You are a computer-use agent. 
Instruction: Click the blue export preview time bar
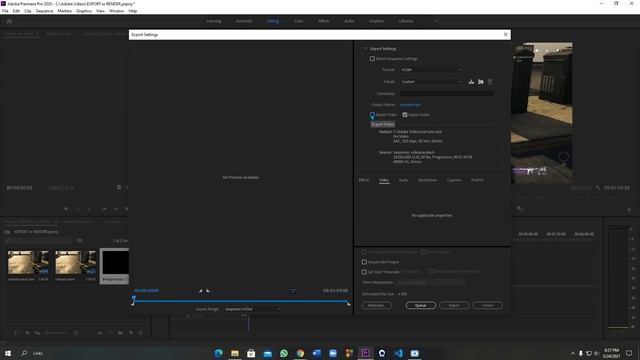(x=241, y=301)
